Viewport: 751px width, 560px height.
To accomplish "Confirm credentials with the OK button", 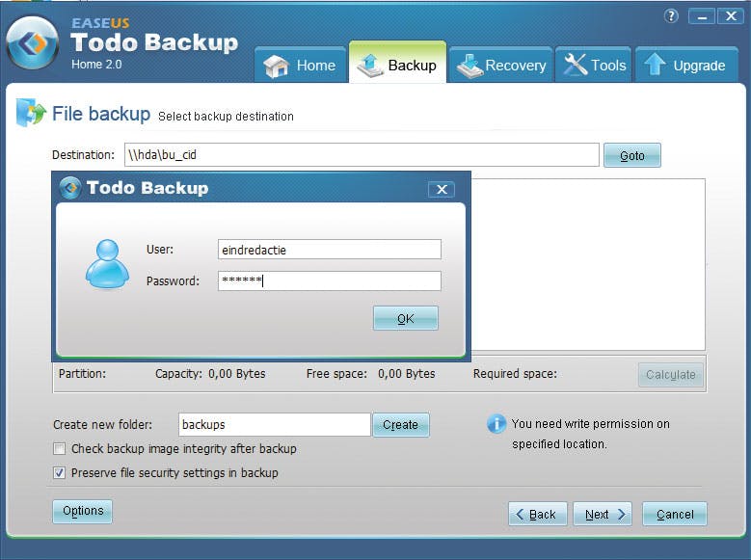I will click(x=405, y=319).
